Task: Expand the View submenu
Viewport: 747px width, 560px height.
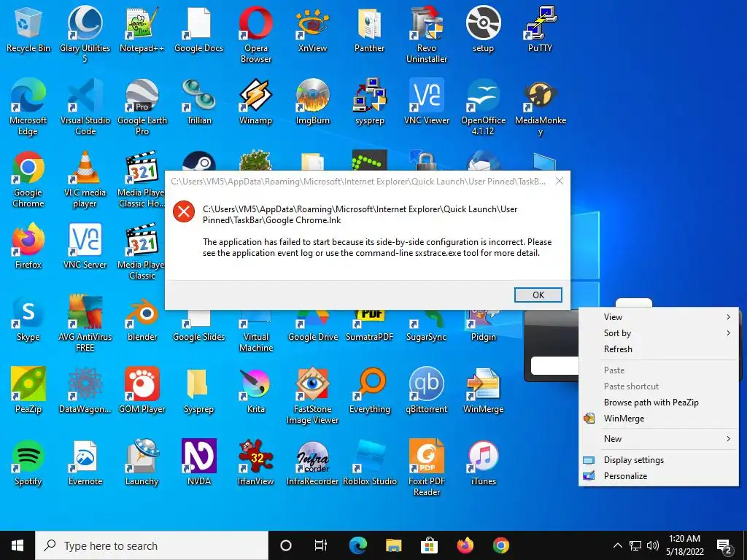Action: tap(659, 317)
